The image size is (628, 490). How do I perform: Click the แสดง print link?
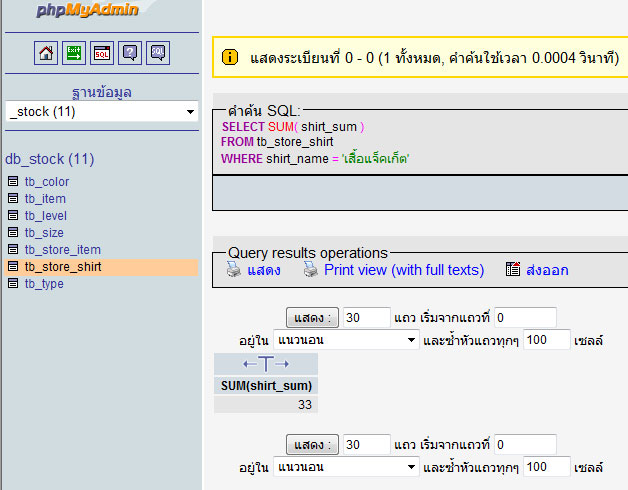coord(264,270)
